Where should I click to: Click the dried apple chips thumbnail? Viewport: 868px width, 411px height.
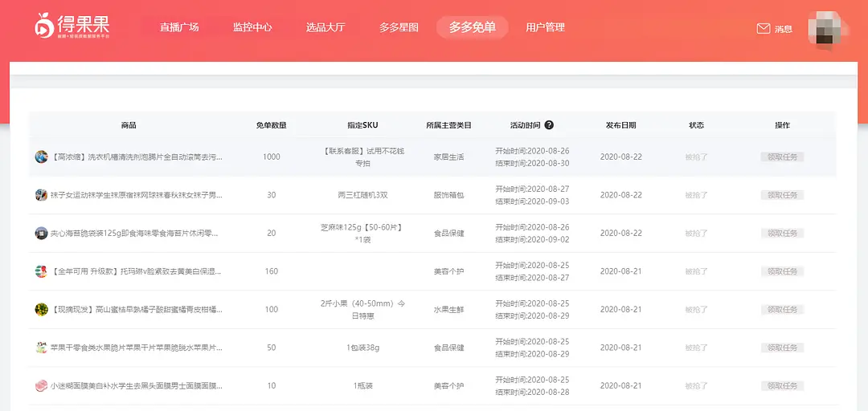tap(42, 348)
